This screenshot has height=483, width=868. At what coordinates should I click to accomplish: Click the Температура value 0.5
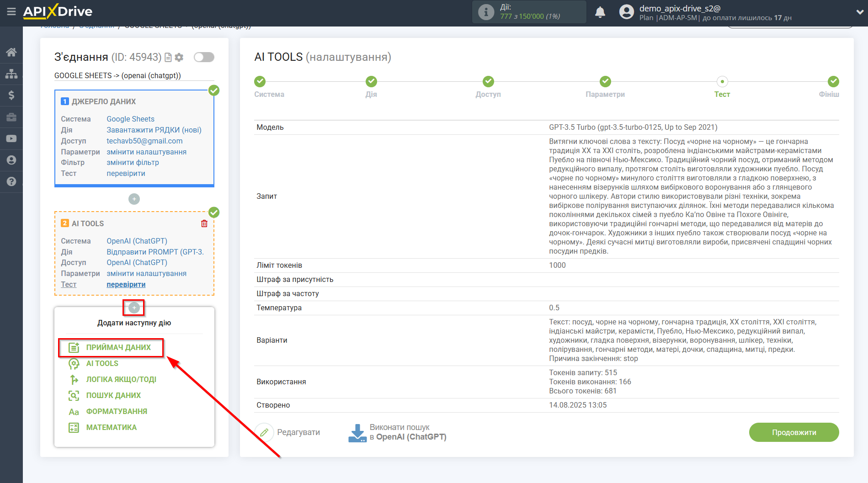(554, 308)
